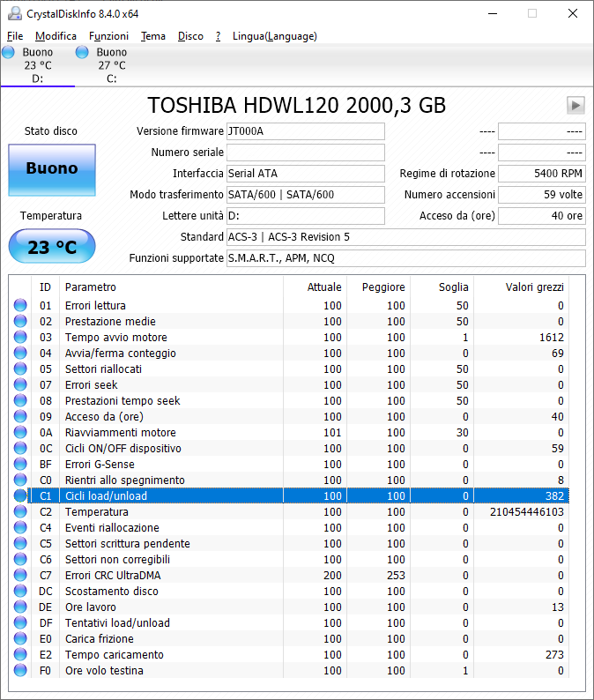Click status orb of Errori lettura row
Screen dimensions: 594x700
20,305
